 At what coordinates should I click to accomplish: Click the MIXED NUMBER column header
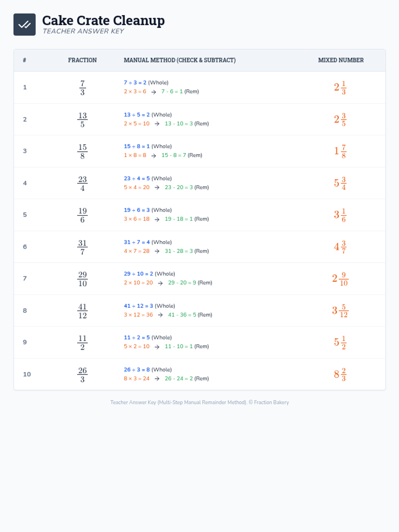[340, 60]
